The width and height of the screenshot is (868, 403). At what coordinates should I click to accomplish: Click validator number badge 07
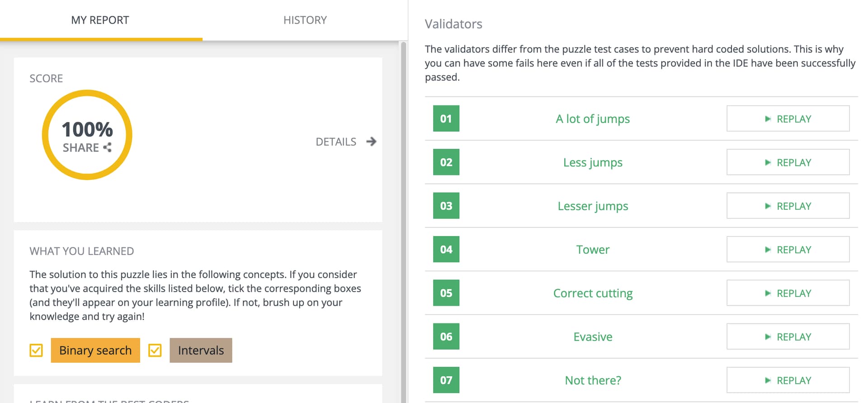pos(446,380)
